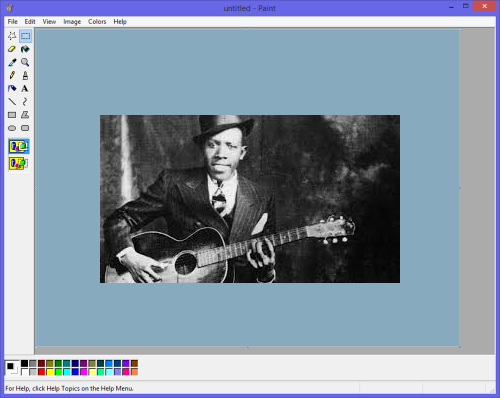
Task: Pick the bright yellow palette swatch
Action: pyautogui.click(x=50, y=372)
